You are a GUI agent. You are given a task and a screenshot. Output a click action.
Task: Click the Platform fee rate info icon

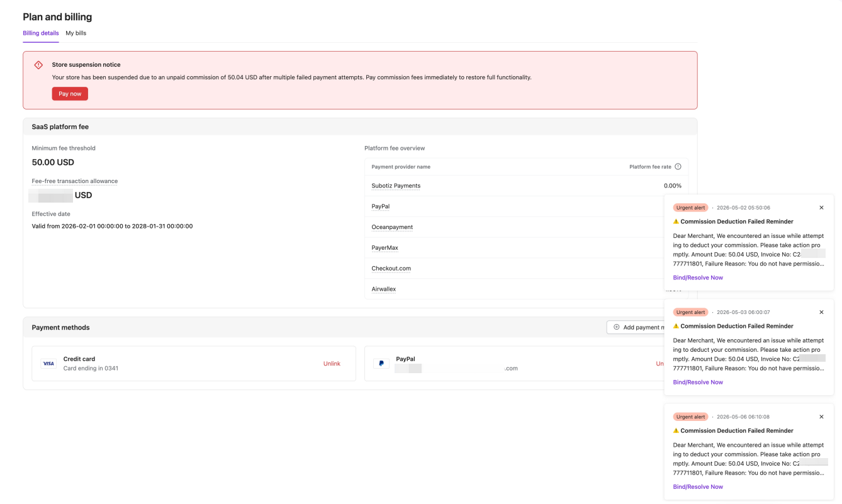(678, 167)
